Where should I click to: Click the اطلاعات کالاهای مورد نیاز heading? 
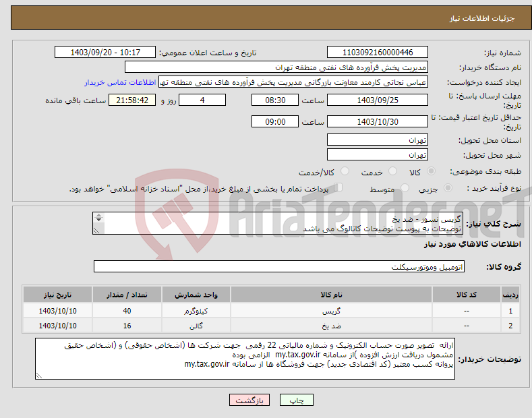point(472,244)
